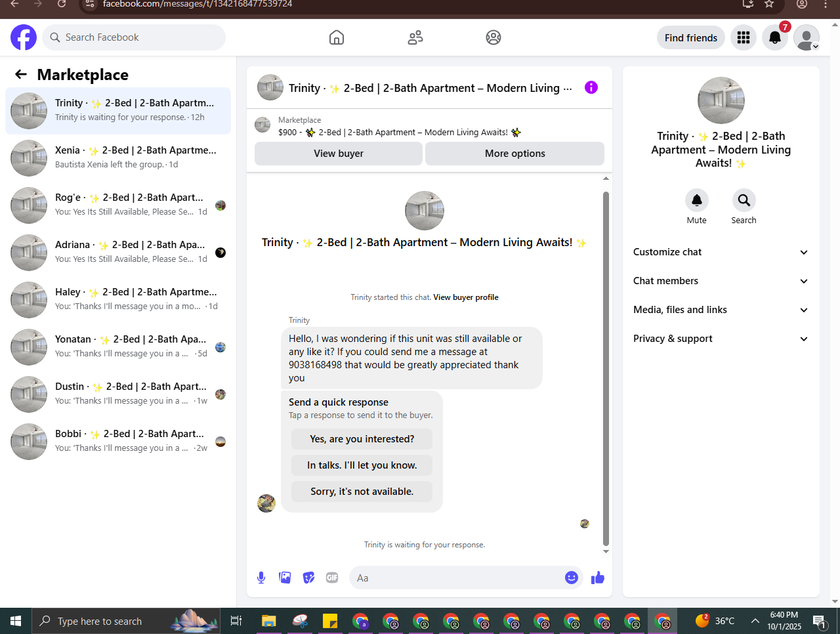Viewport: 840px width, 634px height.
Task: Click the Find friends button
Action: click(691, 37)
